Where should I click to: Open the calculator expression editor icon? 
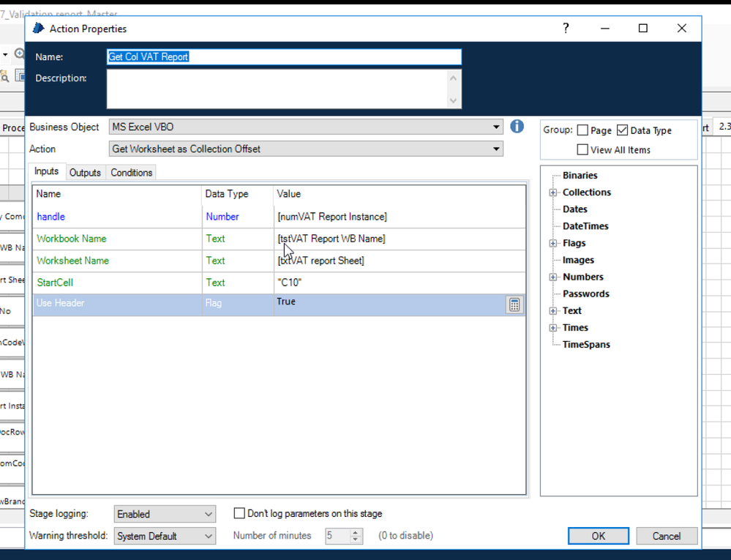(x=514, y=305)
